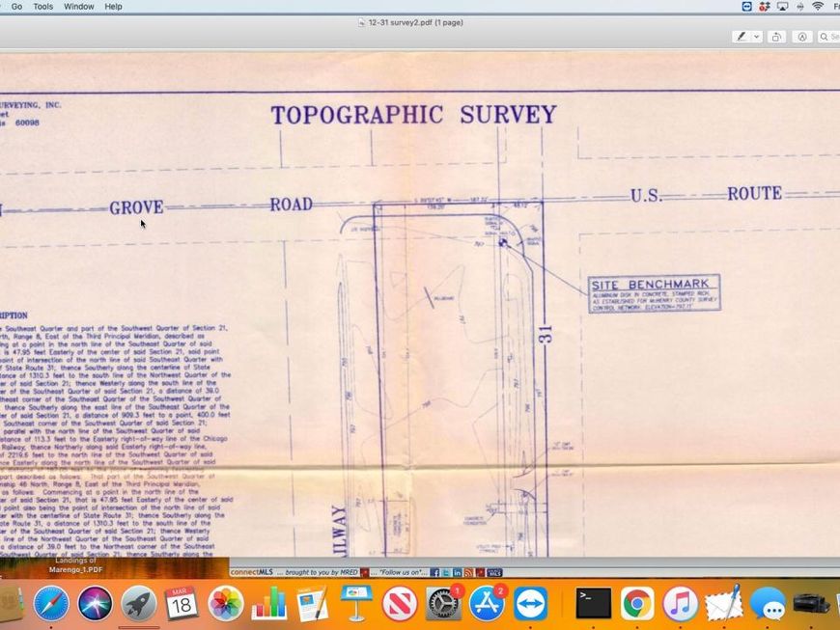Open Photos app from Dock
Viewport: 840px width, 630px height.
(226, 604)
